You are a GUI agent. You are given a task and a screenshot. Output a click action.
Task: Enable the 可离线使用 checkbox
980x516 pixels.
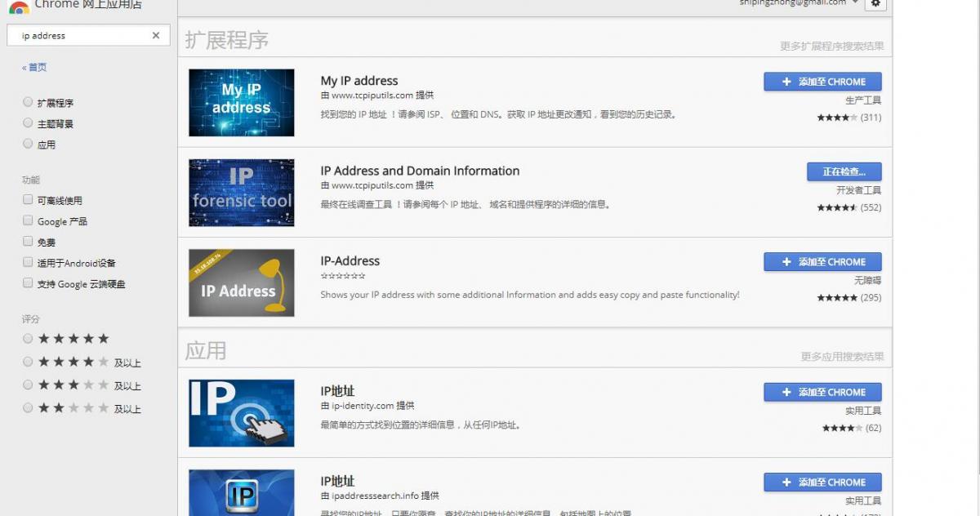(x=28, y=200)
